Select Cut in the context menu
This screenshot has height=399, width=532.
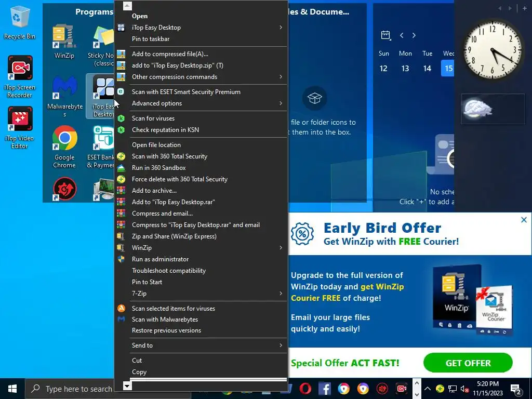201,361
